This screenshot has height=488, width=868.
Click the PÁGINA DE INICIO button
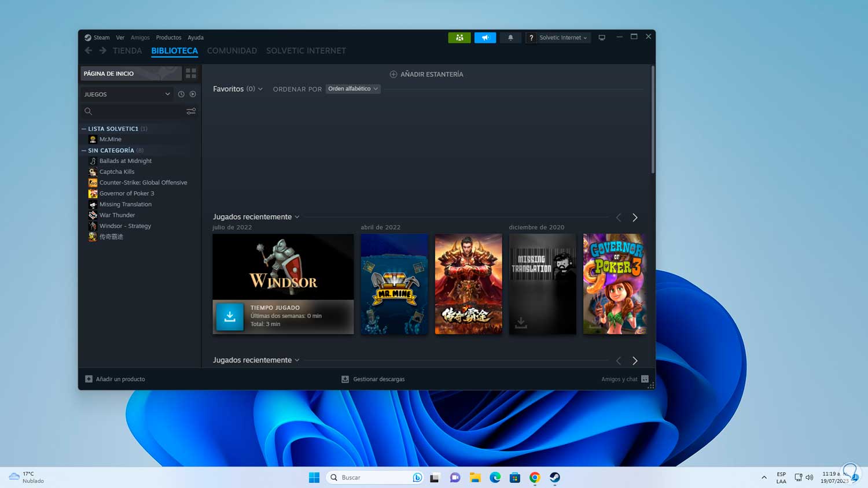pos(131,73)
